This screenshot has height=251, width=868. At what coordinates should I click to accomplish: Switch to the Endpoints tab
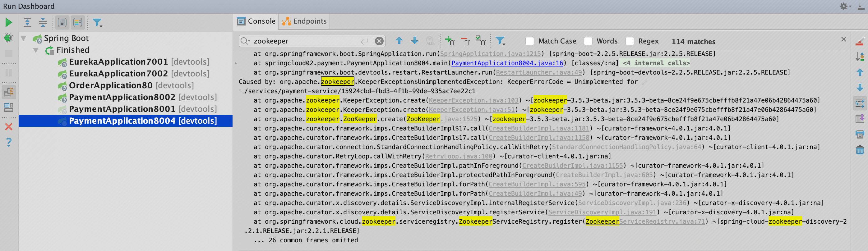click(304, 21)
